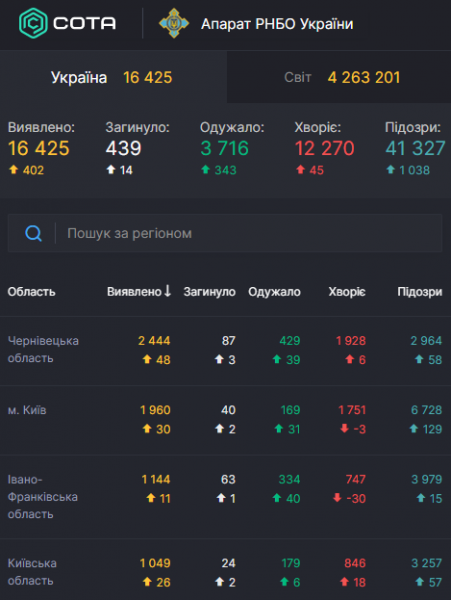
Task: Click Ivano-Frankivsk deaths value 63
Action: tap(228, 479)
